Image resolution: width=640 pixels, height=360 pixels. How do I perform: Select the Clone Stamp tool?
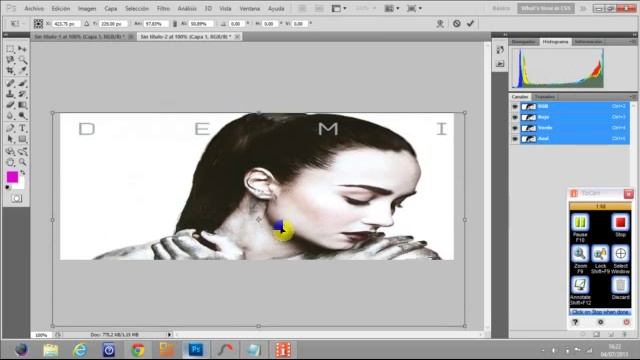[10, 94]
